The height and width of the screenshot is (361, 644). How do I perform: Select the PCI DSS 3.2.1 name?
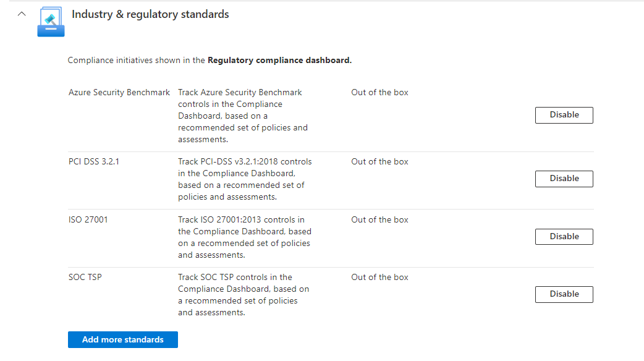tap(93, 162)
